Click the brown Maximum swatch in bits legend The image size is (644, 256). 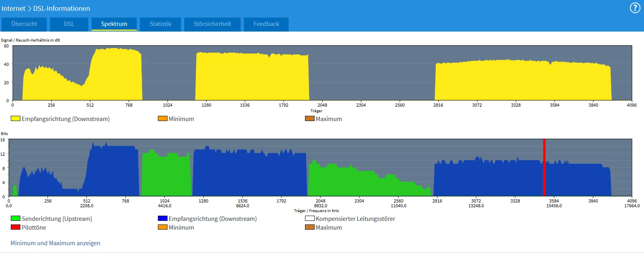point(310,227)
